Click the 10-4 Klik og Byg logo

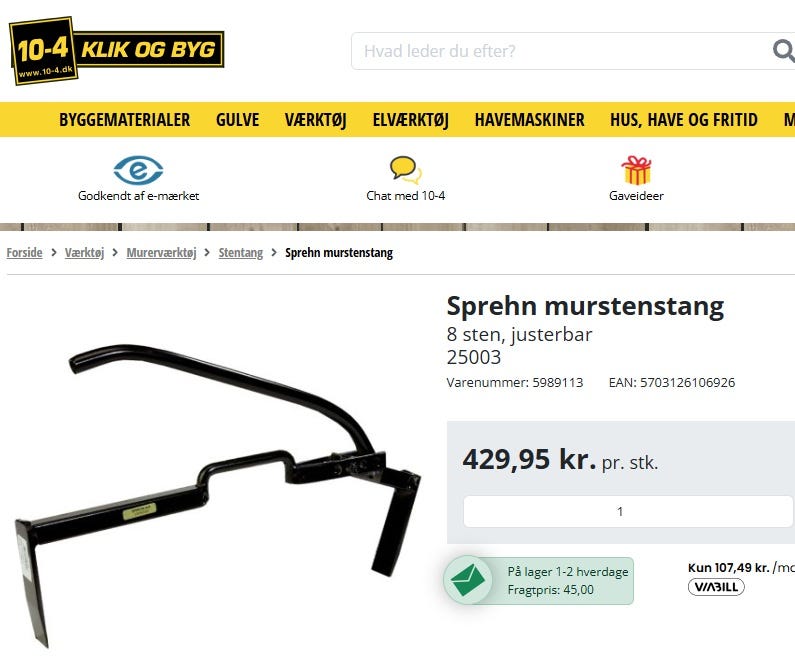coord(117,51)
